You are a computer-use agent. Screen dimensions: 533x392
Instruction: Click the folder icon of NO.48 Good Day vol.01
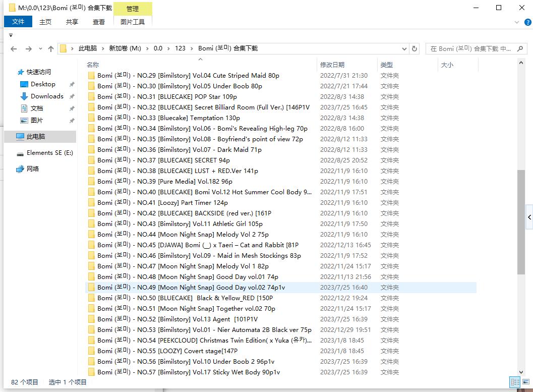[91, 277]
